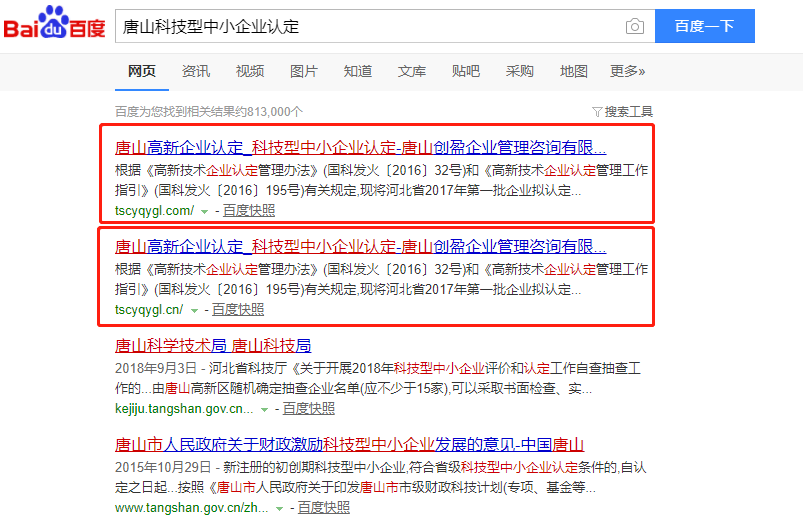Switch to the 资讯 tab
The height and width of the screenshot is (527, 803).
point(196,71)
